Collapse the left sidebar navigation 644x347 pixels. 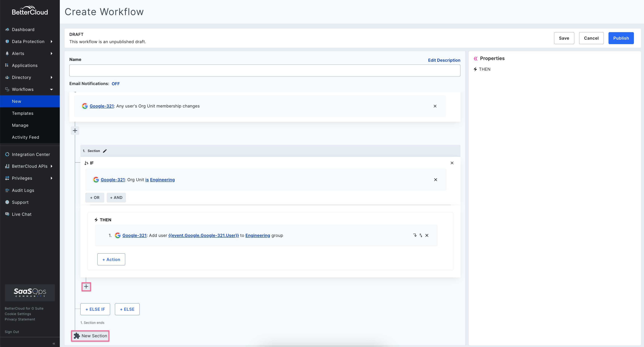click(54, 343)
